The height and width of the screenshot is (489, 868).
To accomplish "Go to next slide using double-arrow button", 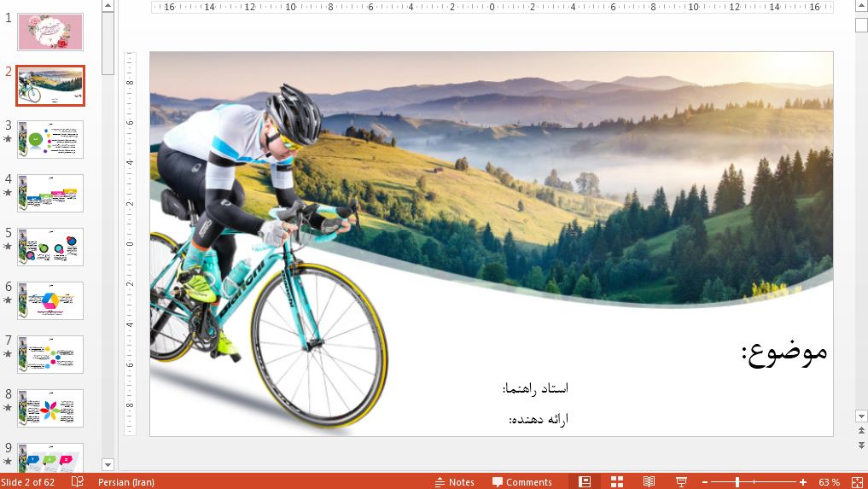I will coord(860,445).
